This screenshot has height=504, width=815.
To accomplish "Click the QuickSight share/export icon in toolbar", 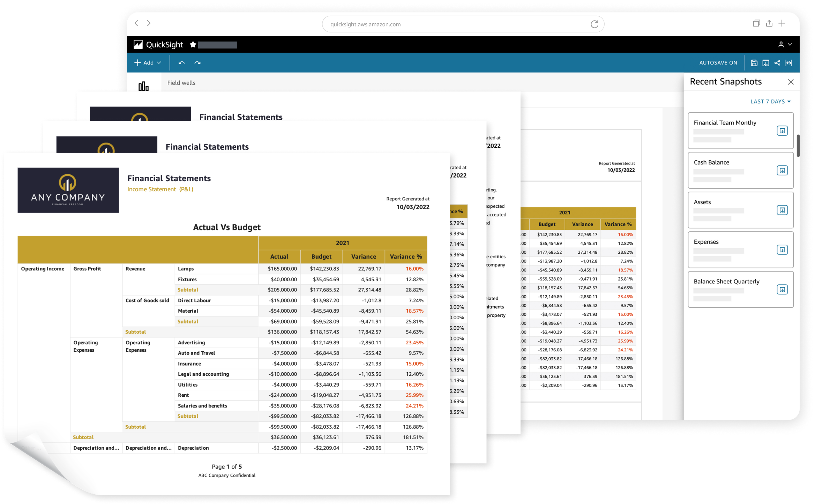I will click(778, 63).
